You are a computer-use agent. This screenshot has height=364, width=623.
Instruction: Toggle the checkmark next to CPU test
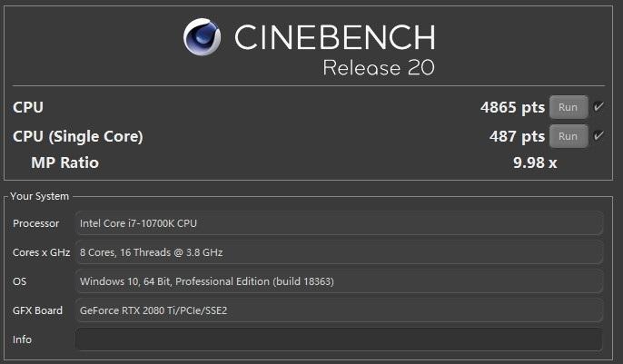[x=598, y=107]
